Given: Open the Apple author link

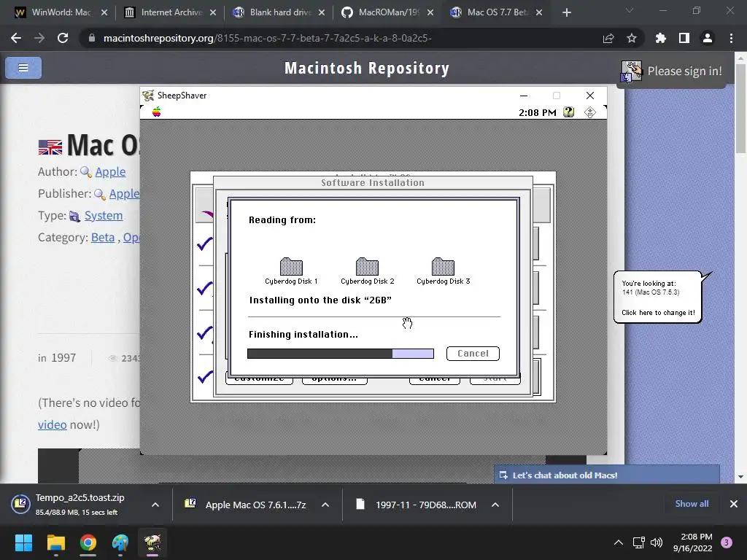Looking at the screenshot, I should tap(111, 171).
